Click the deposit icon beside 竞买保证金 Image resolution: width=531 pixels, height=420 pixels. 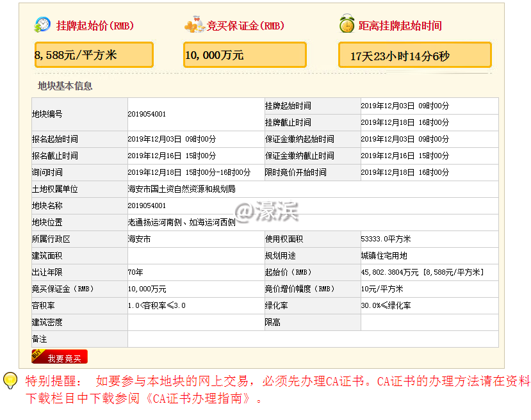tap(194, 26)
